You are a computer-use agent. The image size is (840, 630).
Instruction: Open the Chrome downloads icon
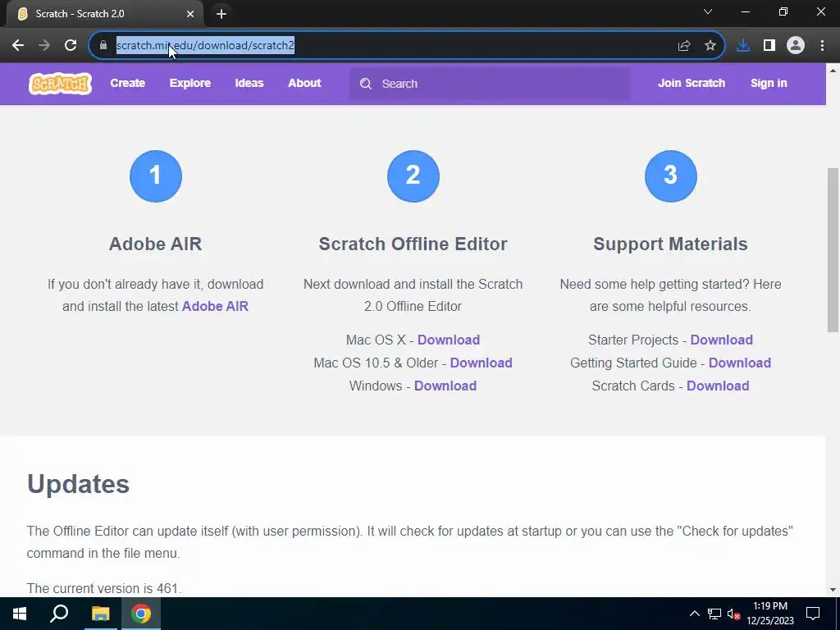(743, 46)
